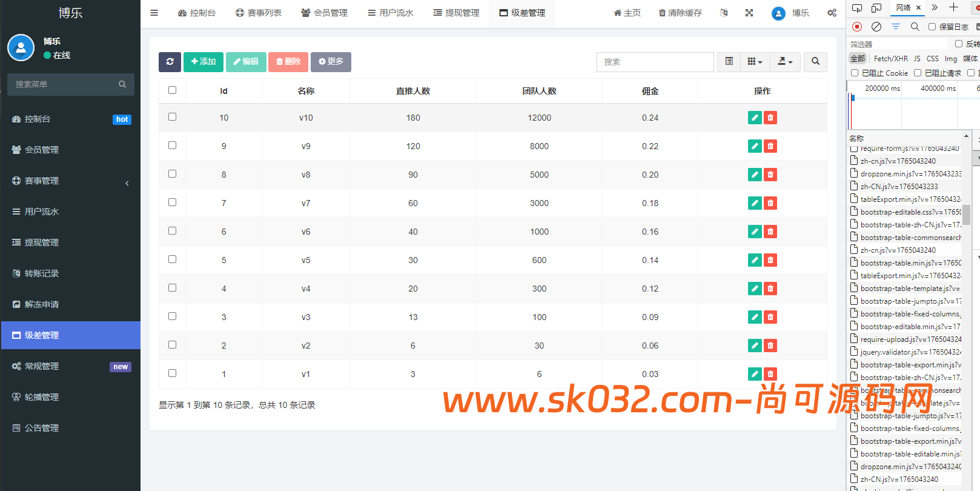980x491 pixels.
Task: Open 轮播管理 in the sidebar
Action: (x=71, y=397)
